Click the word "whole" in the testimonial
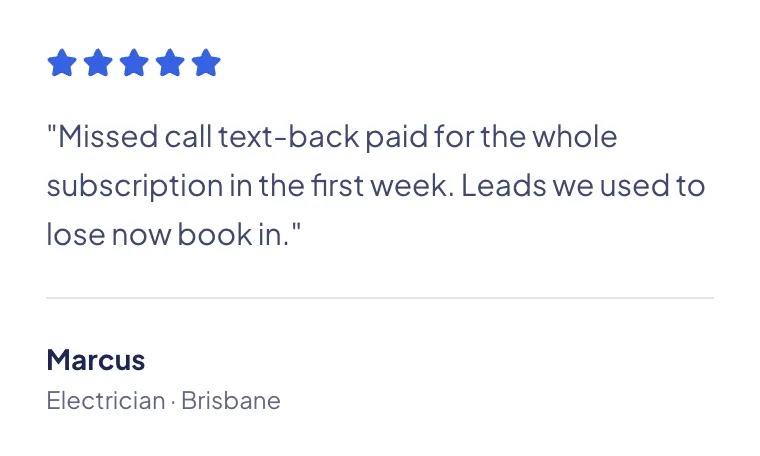 coord(575,137)
